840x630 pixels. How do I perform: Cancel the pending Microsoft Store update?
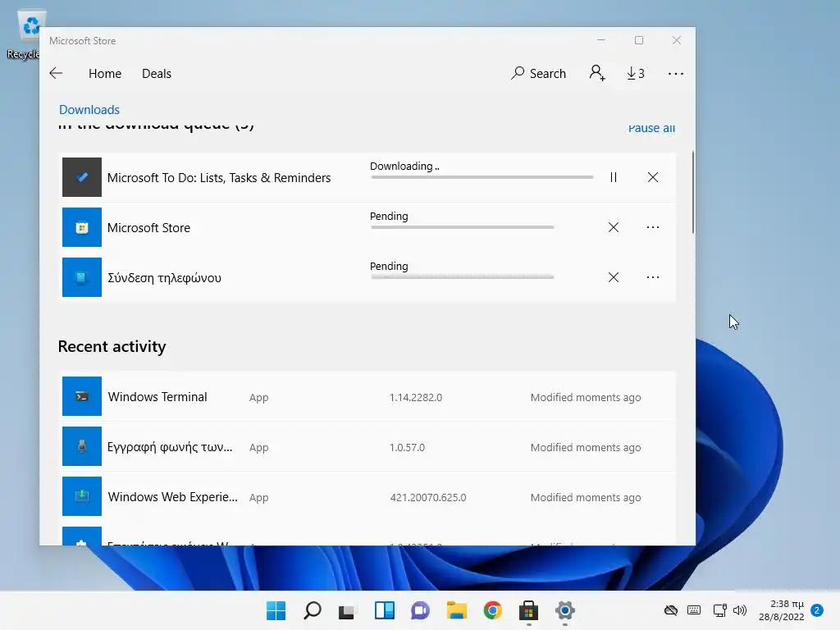pyautogui.click(x=614, y=227)
